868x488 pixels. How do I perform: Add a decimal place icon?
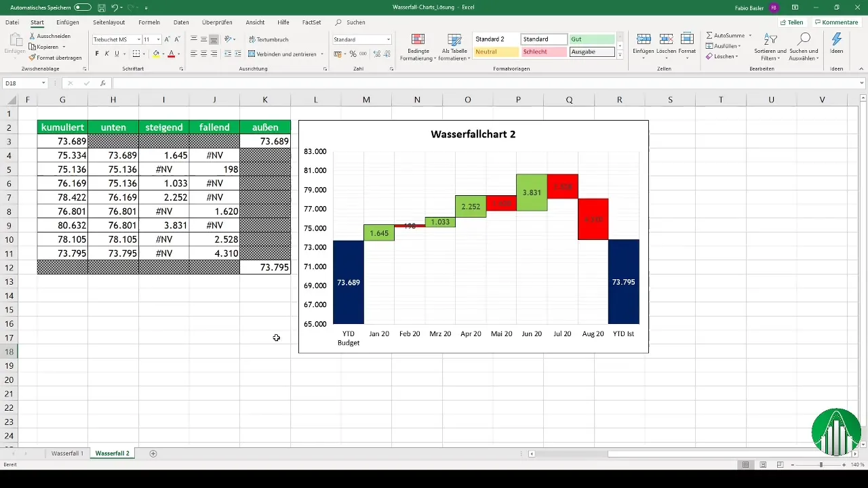(376, 54)
